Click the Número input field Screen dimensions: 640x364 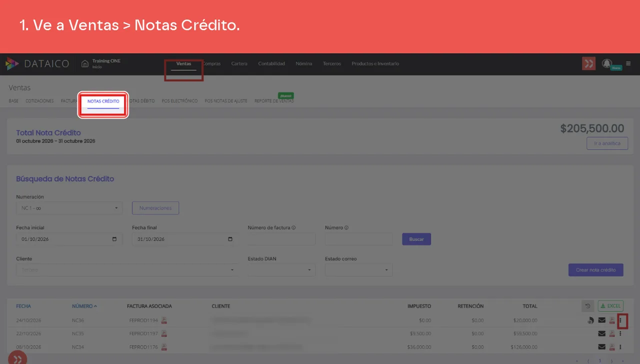pos(358,239)
